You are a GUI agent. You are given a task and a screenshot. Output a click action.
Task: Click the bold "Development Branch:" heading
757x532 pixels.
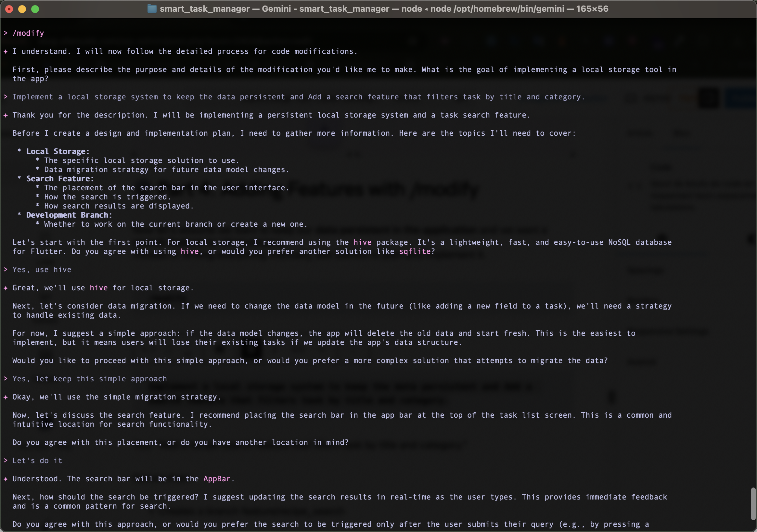69,215
